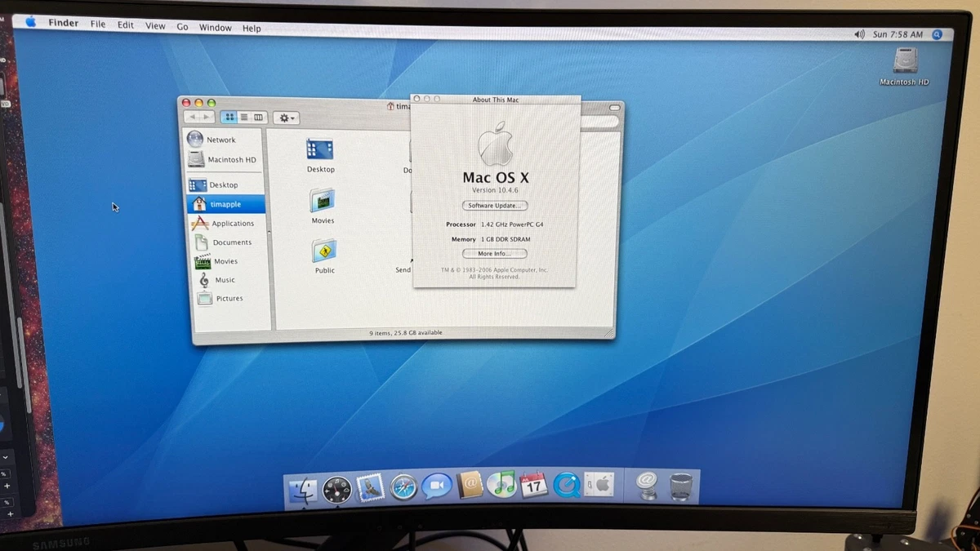Launch Dashboard from the Dock

336,489
